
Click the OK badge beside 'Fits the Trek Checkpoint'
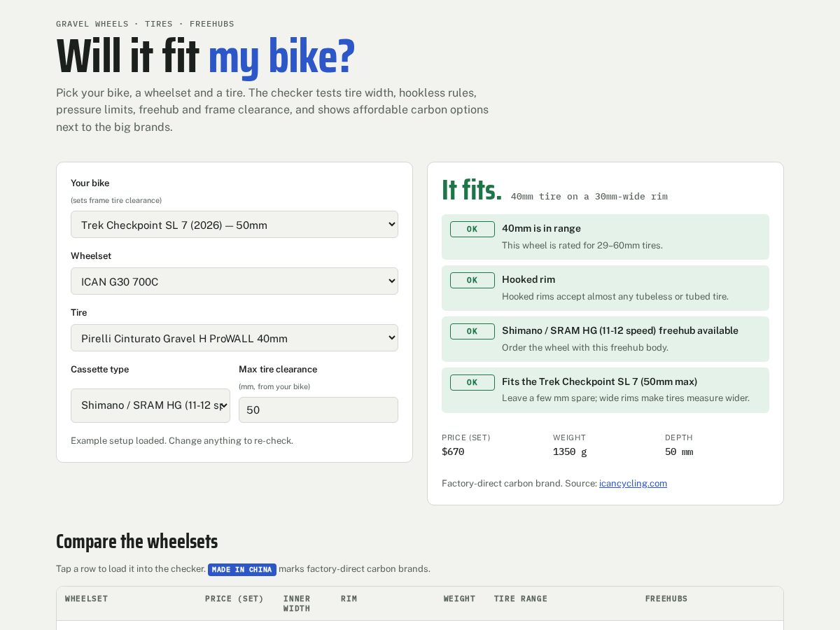point(472,382)
